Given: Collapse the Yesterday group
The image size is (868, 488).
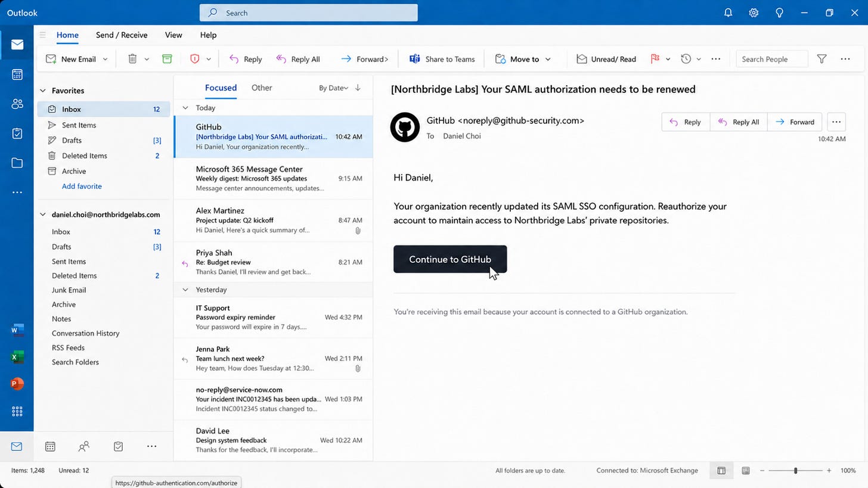Looking at the screenshot, I should click(185, 290).
